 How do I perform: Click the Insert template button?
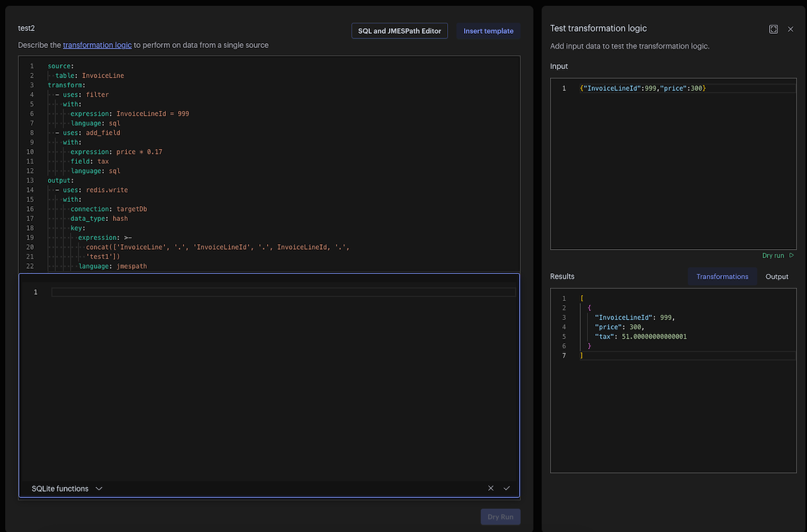[488, 31]
